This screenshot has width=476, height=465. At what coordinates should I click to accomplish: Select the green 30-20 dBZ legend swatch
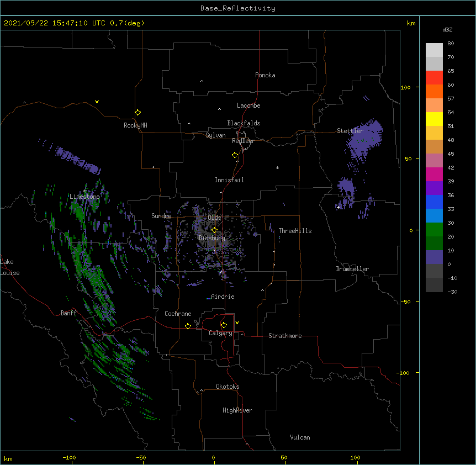coord(434,230)
